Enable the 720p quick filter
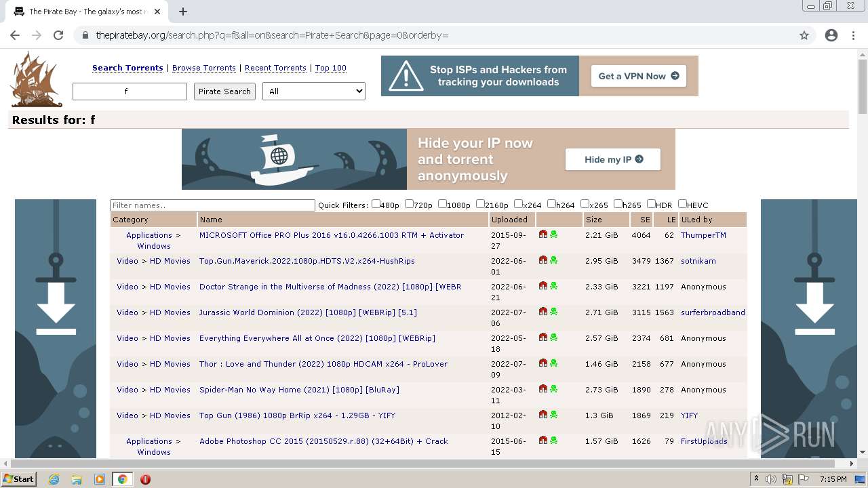Viewport: 868px width, 488px height. [409, 204]
